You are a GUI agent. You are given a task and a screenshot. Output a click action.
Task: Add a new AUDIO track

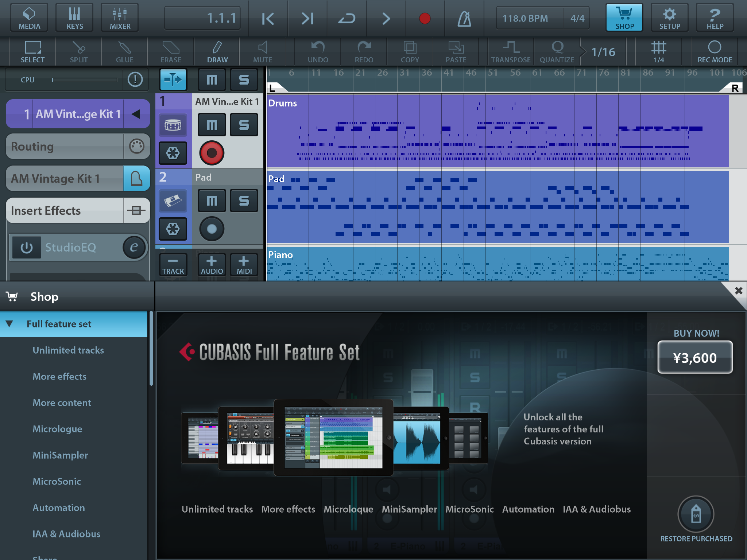pyautogui.click(x=212, y=265)
